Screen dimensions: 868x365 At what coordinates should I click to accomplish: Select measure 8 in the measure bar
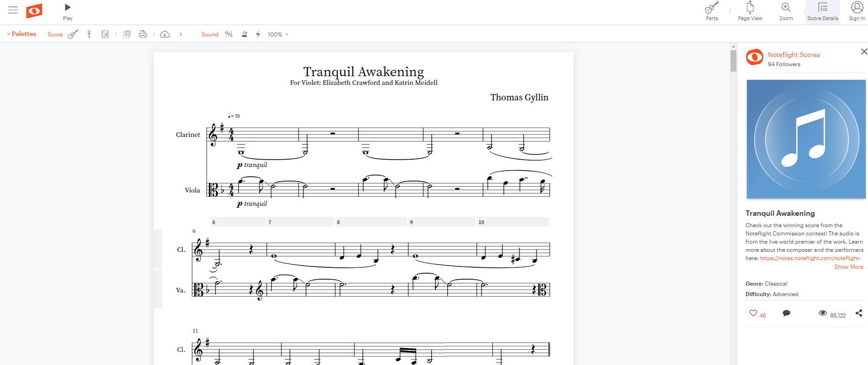(x=371, y=222)
